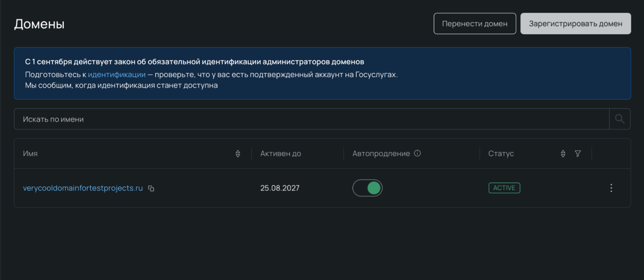Copy the verycooldomainfortestprojects.ru domain name
This screenshot has width=644, height=280.
[x=151, y=188]
